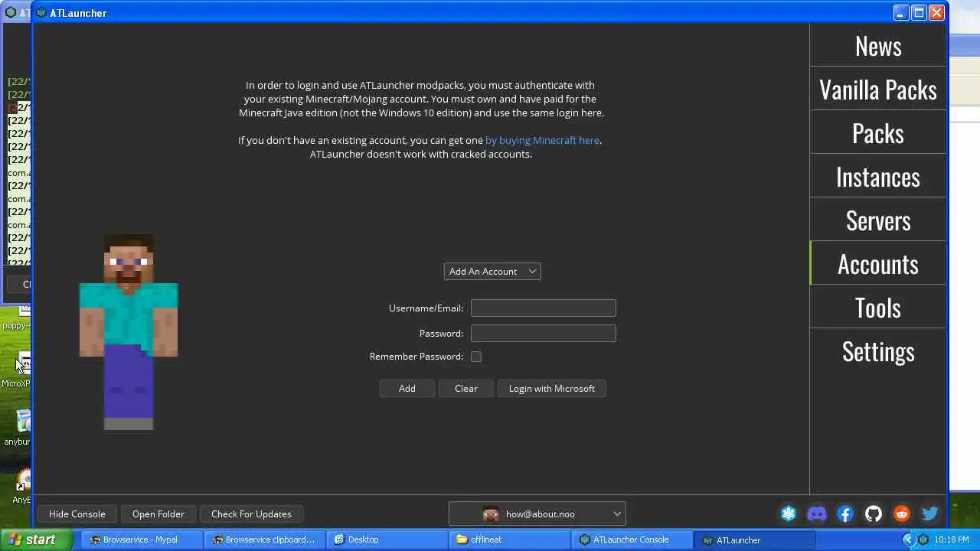This screenshot has width=980, height=551.
Task: Open the Vanilla Packs tab
Action: click(x=878, y=90)
